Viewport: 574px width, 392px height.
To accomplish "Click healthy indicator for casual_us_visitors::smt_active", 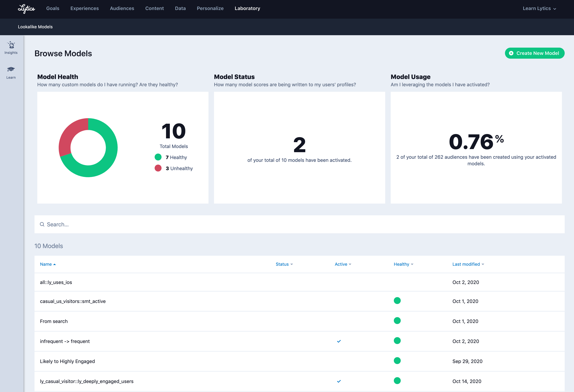I will pyautogui.click(x=397, y=301).
